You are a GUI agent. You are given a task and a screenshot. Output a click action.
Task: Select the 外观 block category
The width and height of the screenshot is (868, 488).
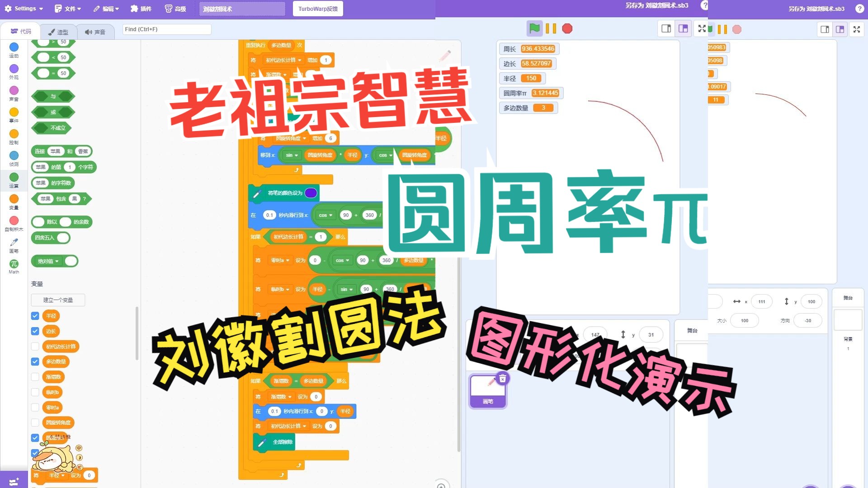click(14, 71)
